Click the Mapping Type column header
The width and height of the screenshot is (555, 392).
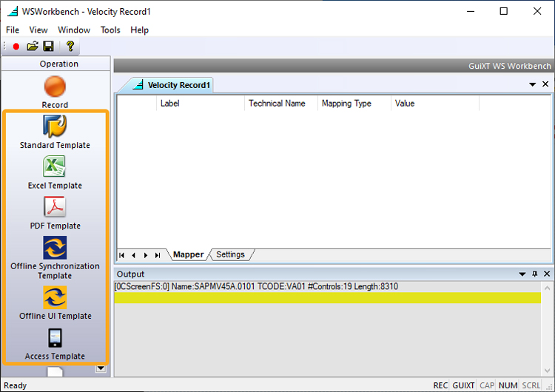354,104
